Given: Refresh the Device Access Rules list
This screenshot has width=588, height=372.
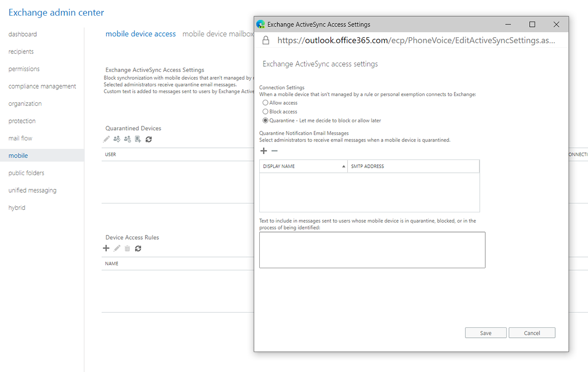Looking at the screenshot, I should point(138,249).
